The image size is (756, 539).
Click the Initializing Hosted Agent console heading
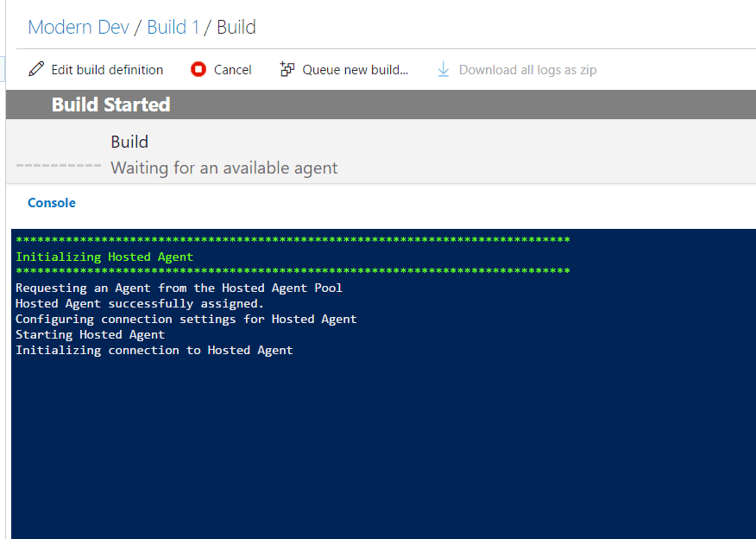click(x=104, y=257)
